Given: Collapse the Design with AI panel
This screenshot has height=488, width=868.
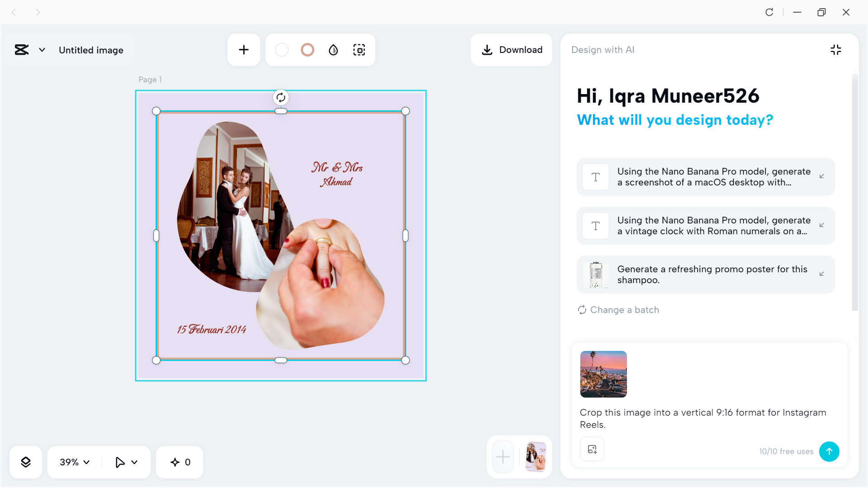Looking at the screenshot, I should tap(835, 50).
